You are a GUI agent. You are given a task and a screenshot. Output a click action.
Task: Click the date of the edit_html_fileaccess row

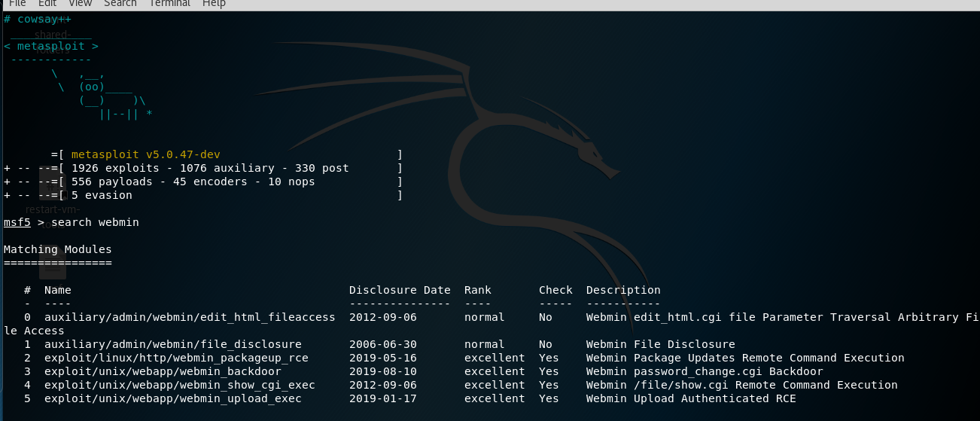pos(383,318)
